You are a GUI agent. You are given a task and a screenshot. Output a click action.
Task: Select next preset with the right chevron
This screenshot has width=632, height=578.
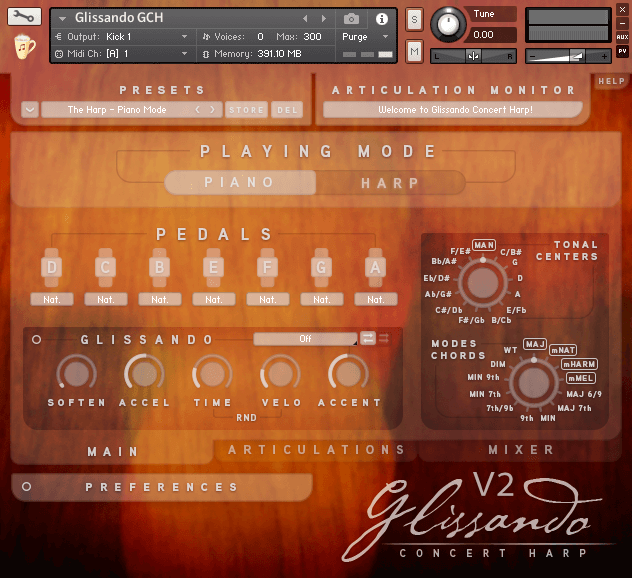[x=212, y=110]
